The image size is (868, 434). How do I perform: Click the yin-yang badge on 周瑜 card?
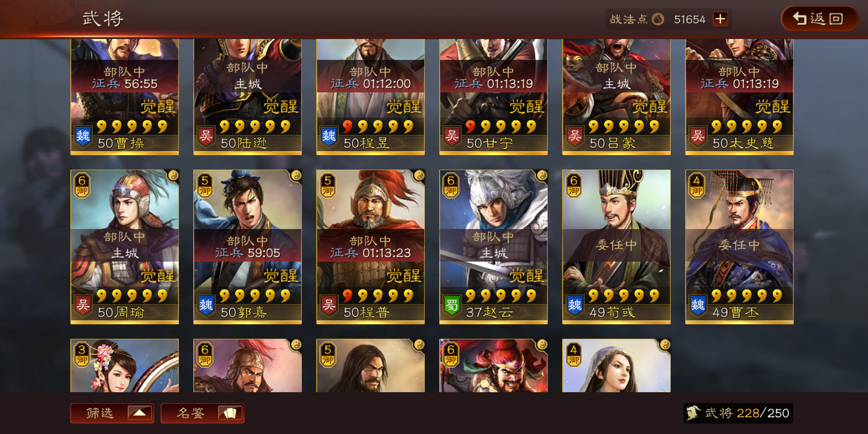pos(173,175)
